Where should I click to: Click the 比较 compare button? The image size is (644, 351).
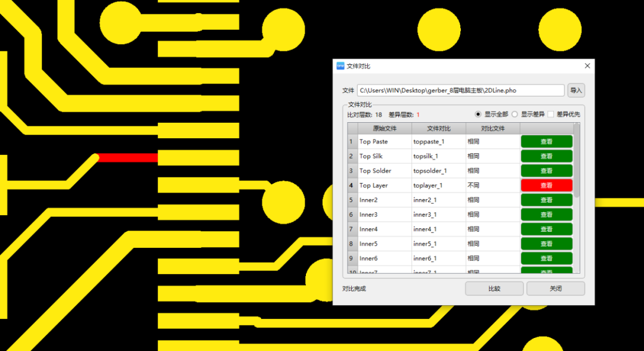pos(494,288)
